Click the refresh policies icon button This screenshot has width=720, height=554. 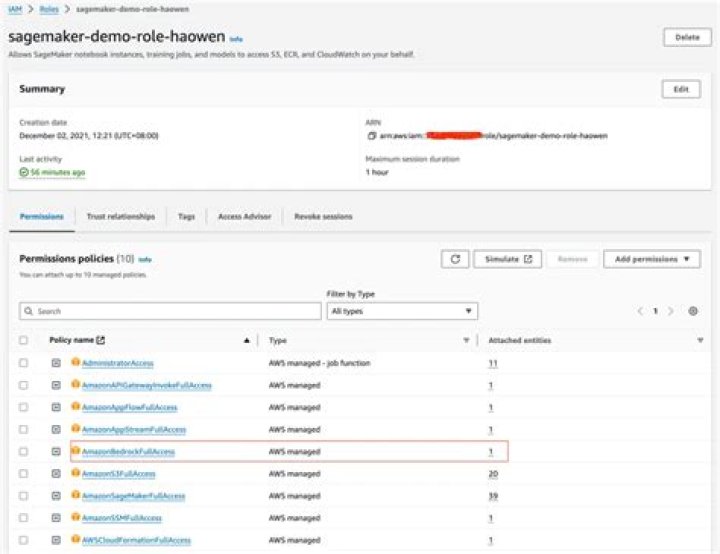click(455, 259)
